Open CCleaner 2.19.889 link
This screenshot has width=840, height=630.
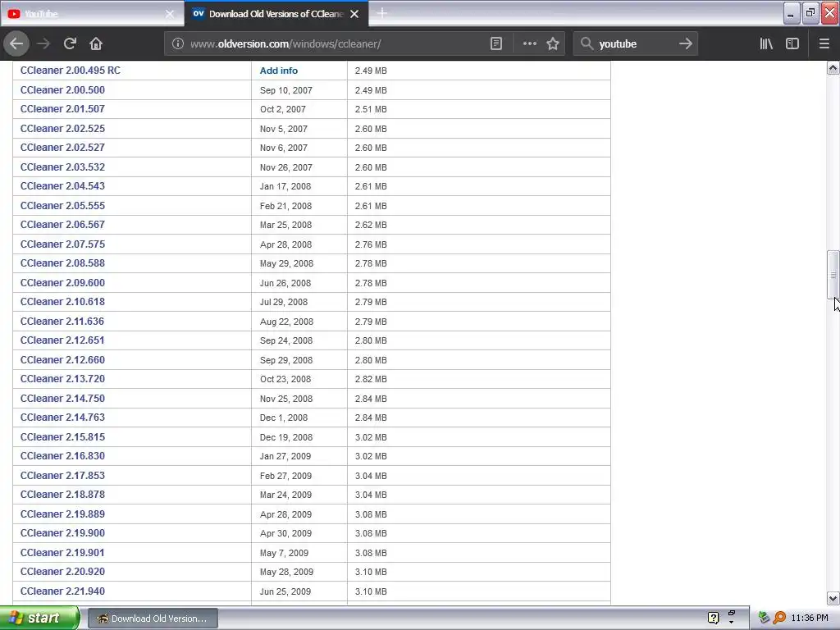click(62, 514)
